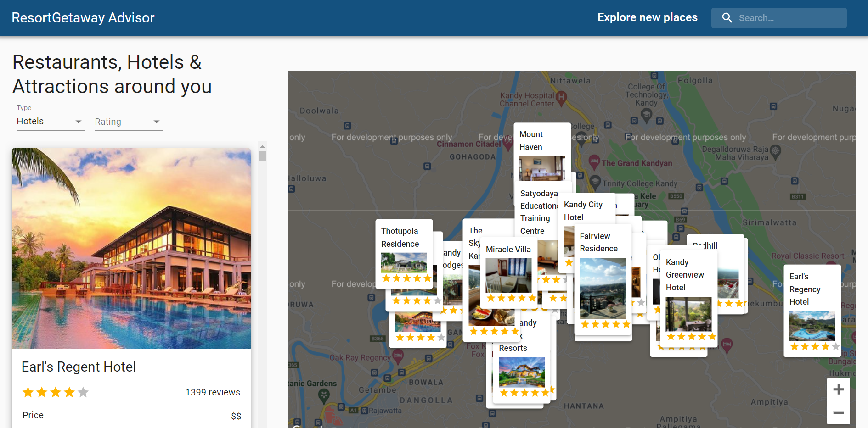Expand the Rating filter dropdown
This screenshot has width=868, height=428.
[129, 122]
